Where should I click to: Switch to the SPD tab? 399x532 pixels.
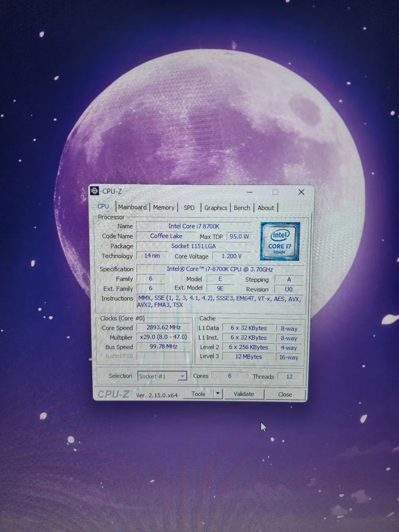189,207
